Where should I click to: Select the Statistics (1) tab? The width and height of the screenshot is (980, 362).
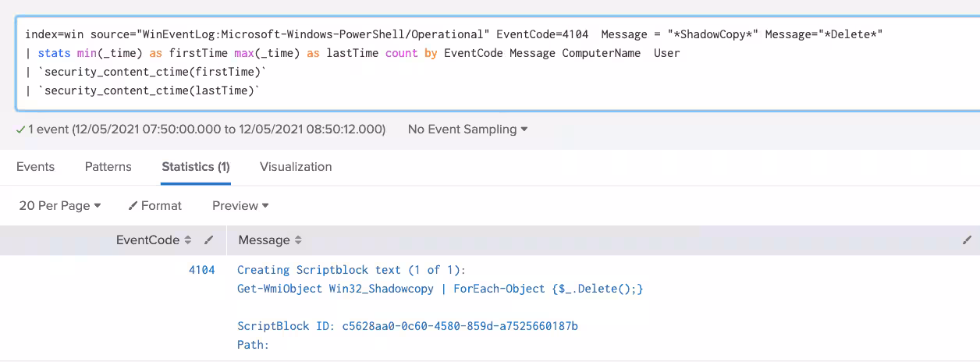point(195,167)
